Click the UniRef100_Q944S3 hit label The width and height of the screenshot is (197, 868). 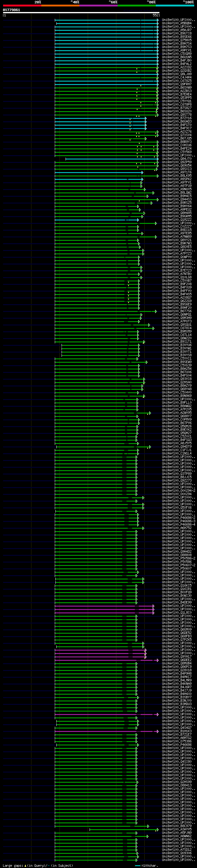point(177,200)
